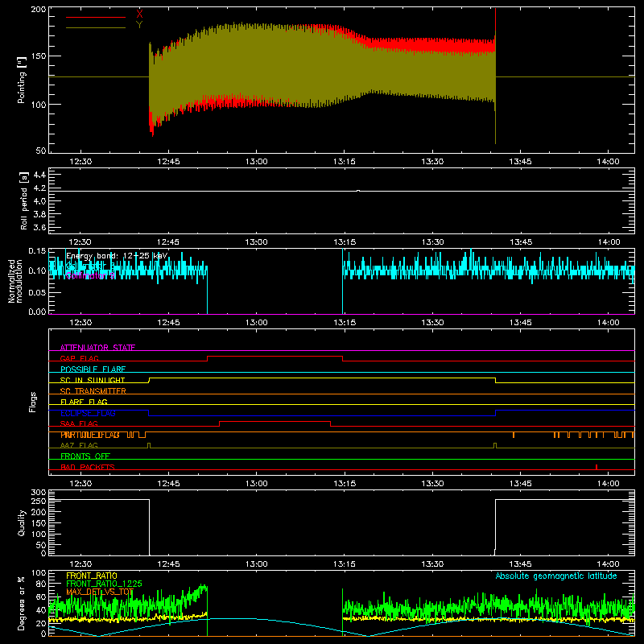Click 12:30 time label under Quality plot
The image size is (644, 644).
tap(80, 564)
